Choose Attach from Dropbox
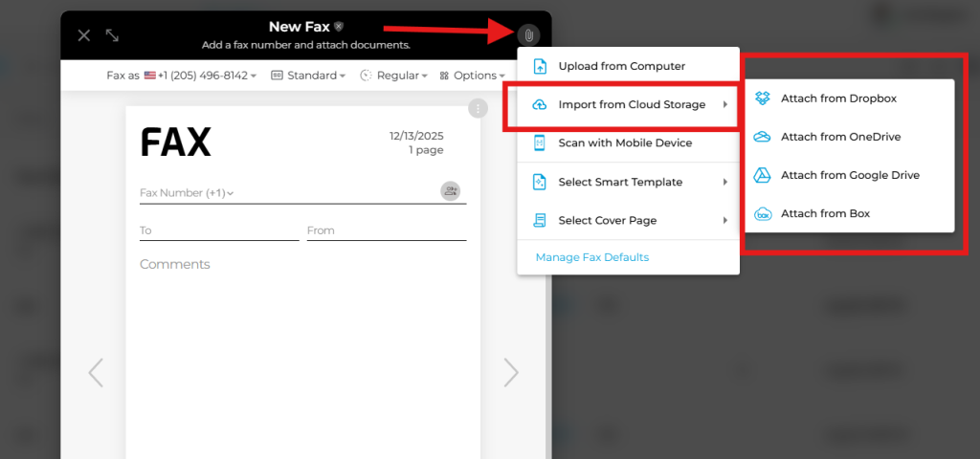 coord(850,98)
